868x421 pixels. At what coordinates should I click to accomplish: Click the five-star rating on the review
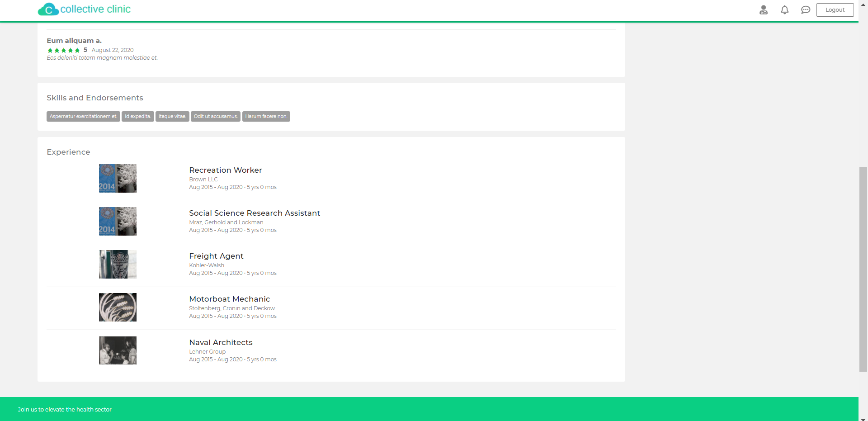pos(64,50)
